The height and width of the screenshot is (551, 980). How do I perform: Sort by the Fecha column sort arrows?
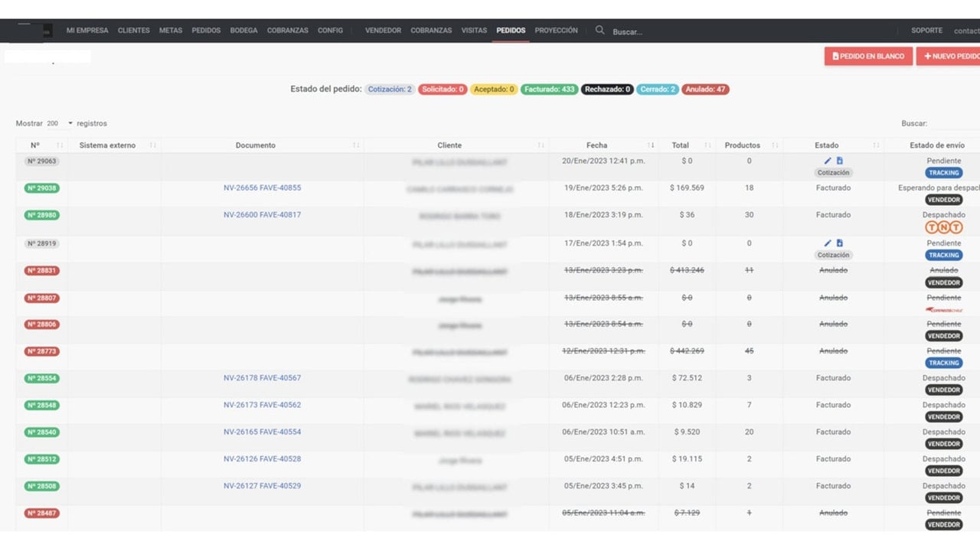pos(652,145)
